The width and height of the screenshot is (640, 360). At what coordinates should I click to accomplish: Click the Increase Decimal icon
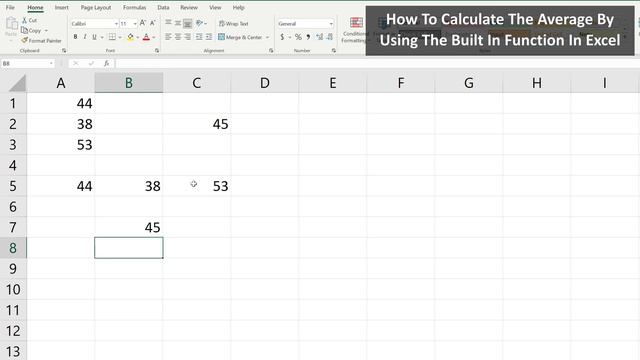(320, 37)
